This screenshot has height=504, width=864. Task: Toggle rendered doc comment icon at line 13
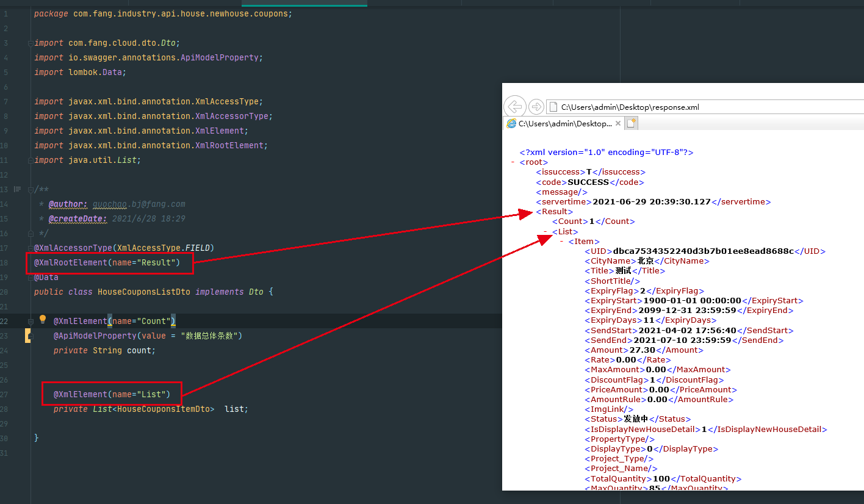point(17,189)
